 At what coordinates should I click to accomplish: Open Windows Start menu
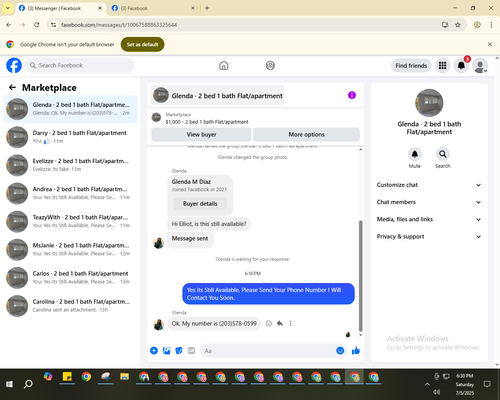click(x=9, y=384)
